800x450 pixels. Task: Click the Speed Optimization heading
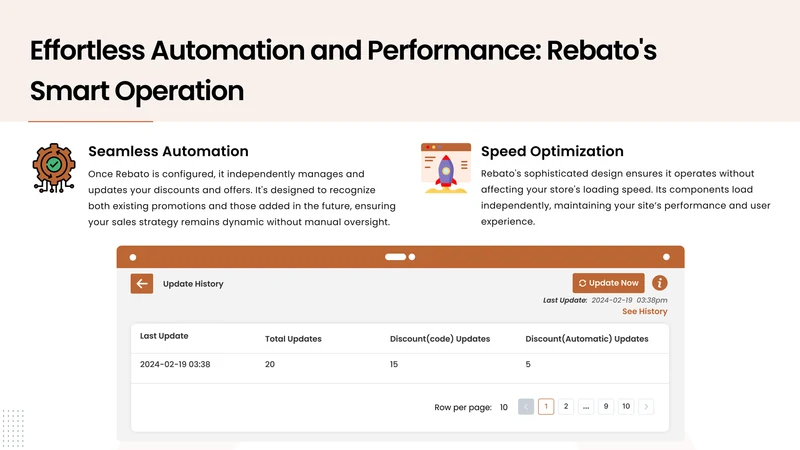coord(552,151)
